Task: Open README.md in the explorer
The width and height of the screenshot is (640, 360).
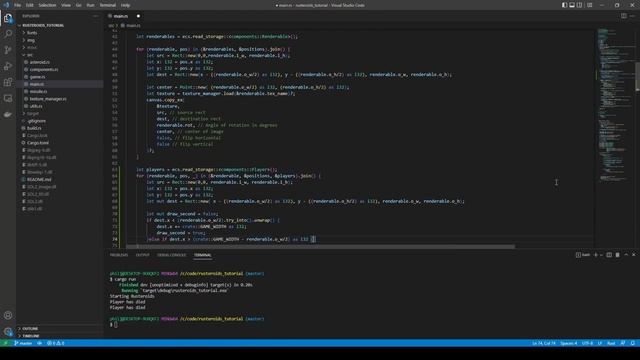Action: [39, 179]
